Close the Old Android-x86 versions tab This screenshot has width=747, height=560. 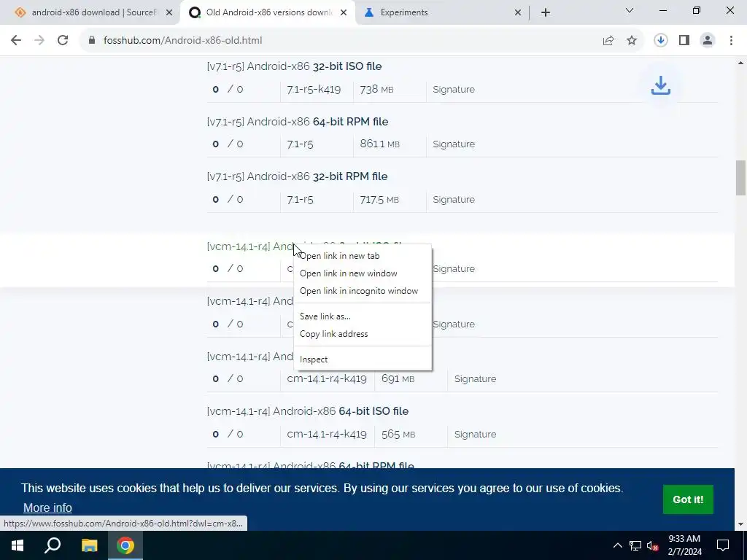[x=344, y=12]
